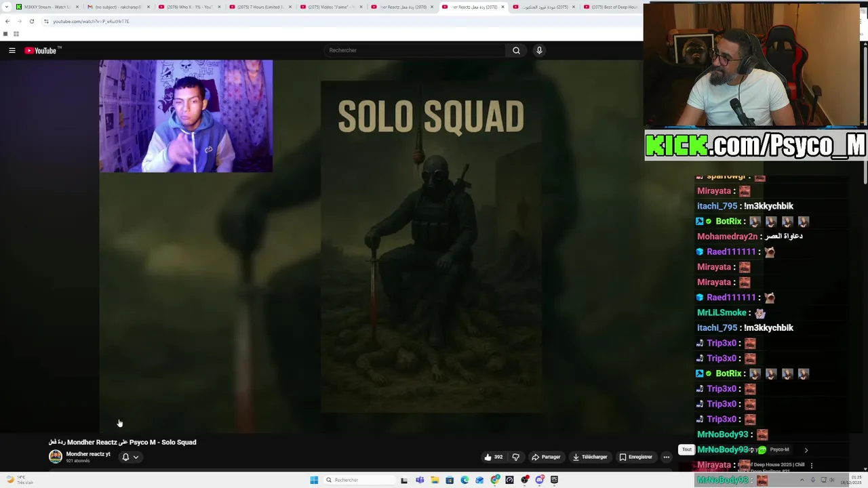Start voice search with the microphone icon
868x488 pixels.
tap(539, 50)
